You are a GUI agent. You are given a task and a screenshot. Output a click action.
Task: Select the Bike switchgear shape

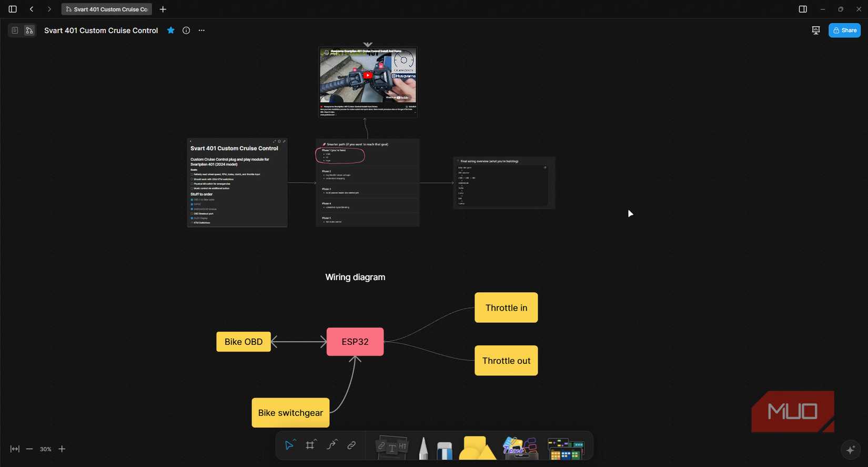click(x=291, y=413)
